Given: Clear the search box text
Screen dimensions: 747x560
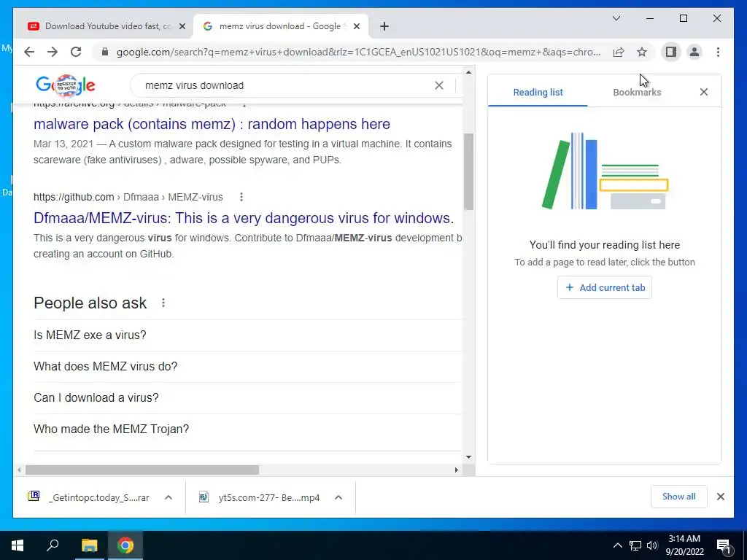Looking at the screenshot, I should 438,85.
